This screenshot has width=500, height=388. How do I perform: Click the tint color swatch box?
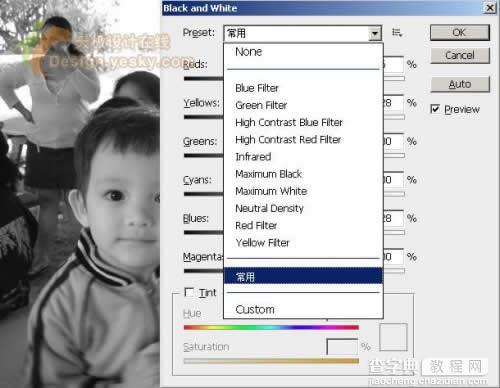coord(393,337)
